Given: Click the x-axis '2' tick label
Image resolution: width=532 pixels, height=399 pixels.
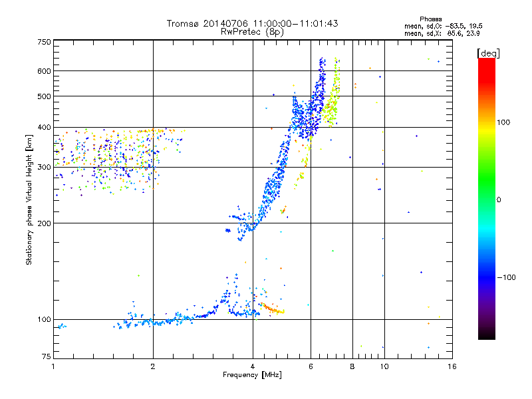Looking at the screenshot, I should 153,366.
